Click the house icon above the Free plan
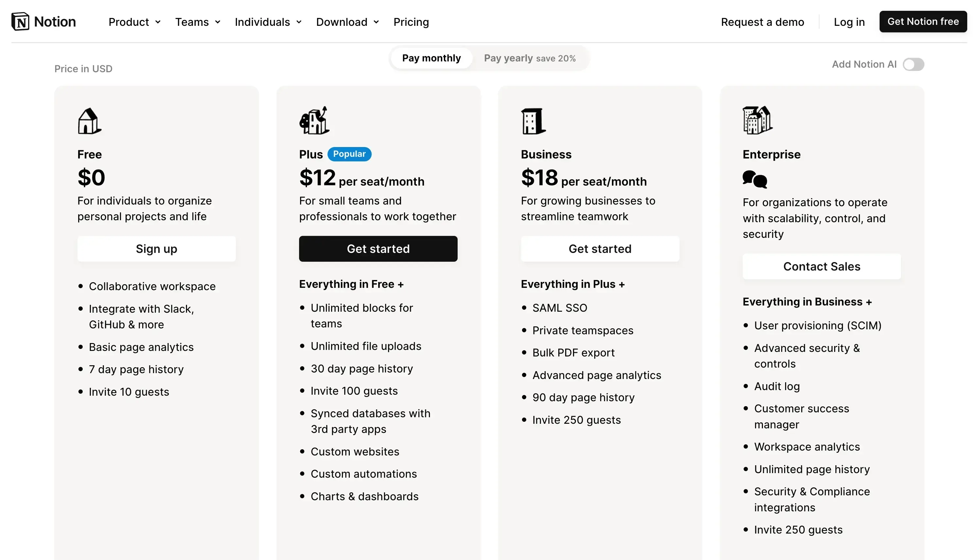The height and width of the screenshot is (560, 978). tap(89, 121)
